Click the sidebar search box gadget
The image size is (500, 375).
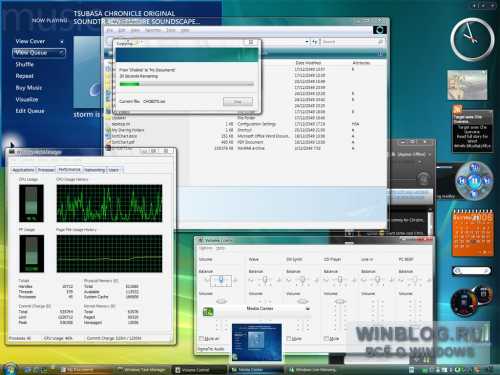(472, 271)
